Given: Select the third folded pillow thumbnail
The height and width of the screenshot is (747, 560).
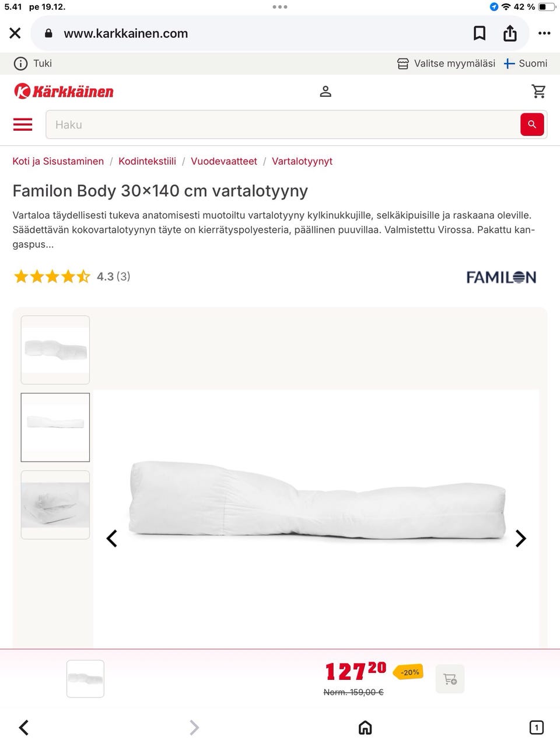Looking at the screenshot, I should [x=55, y=505].
